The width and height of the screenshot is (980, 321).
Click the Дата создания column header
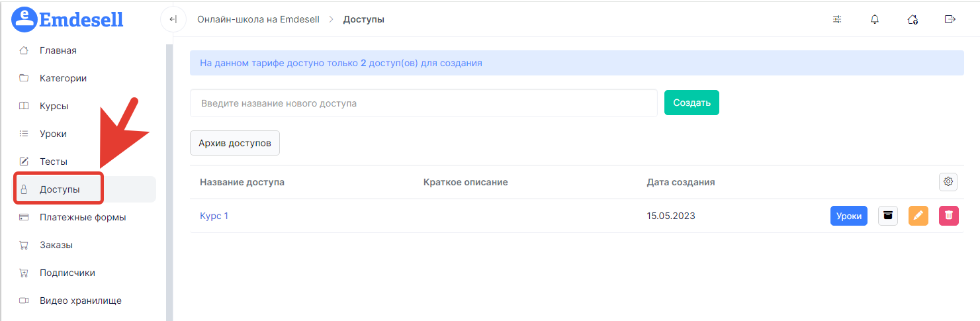tap(681, 181)
